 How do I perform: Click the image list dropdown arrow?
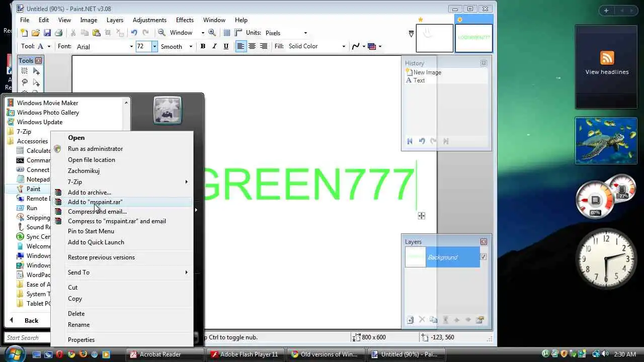[411, 34]
